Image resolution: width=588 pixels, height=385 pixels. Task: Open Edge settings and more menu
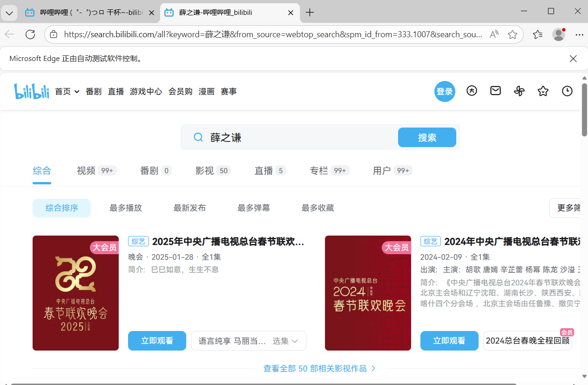(579, 34)
